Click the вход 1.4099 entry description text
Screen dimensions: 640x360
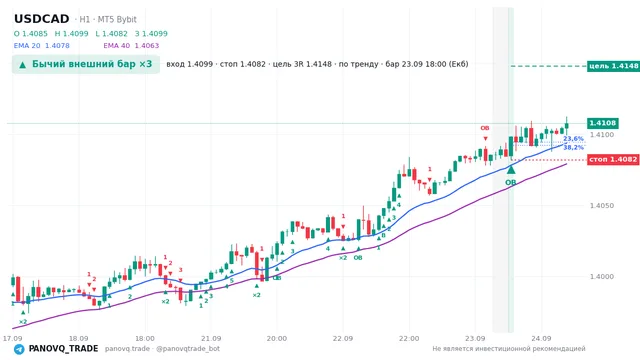[189, 64]
